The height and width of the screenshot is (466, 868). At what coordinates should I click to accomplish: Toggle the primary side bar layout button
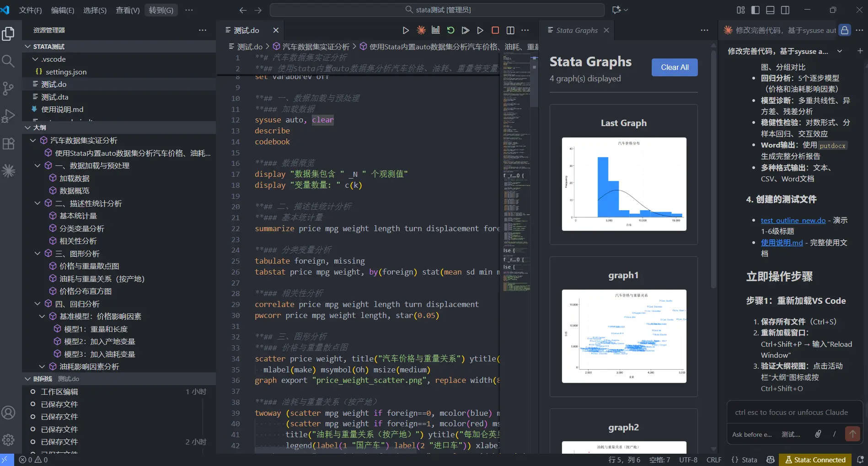point(755,10)
